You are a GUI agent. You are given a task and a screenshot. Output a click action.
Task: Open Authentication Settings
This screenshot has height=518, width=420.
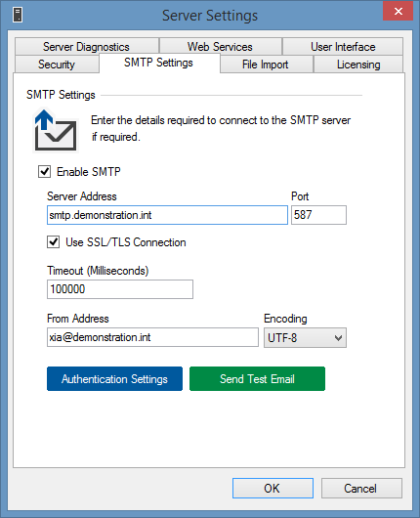coord(114,378)
